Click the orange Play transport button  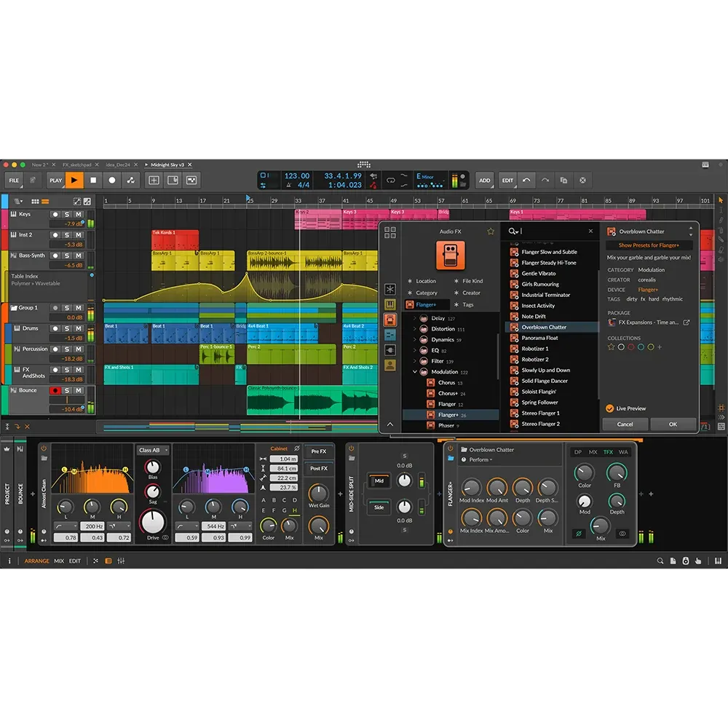point(74,180)
